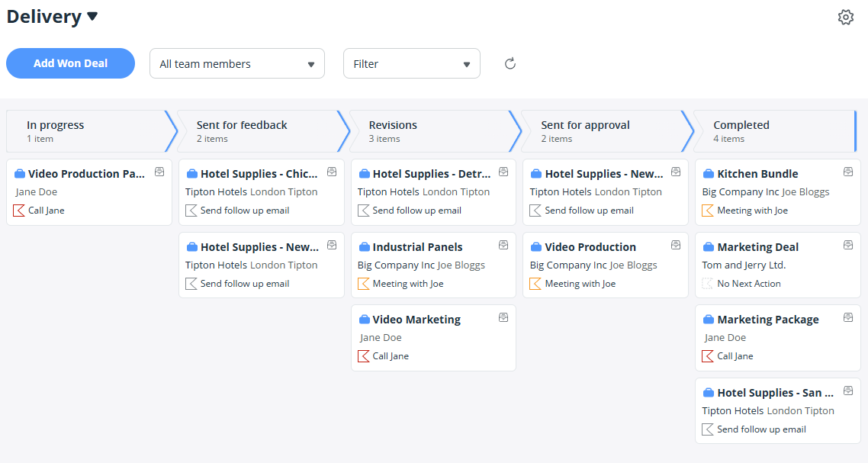Click Meeting with Joe on Kitchen Bundle card
Screen dimensions: 868x463
752,211
